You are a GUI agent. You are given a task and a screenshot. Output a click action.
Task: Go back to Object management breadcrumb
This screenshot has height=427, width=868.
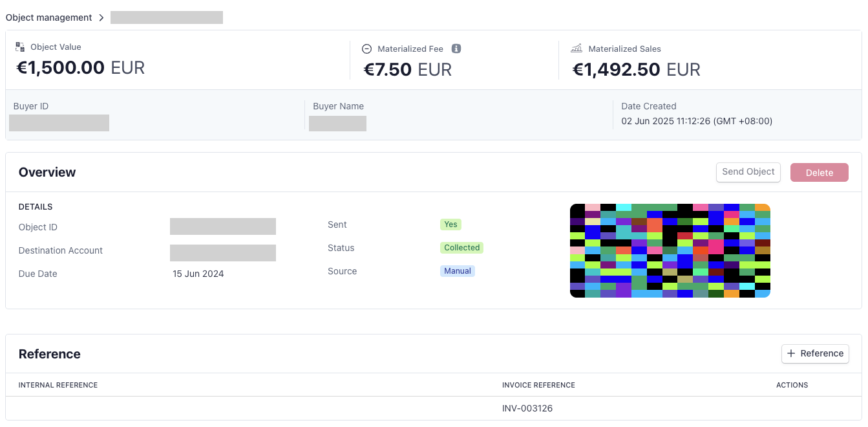click(x=49, y=17)
